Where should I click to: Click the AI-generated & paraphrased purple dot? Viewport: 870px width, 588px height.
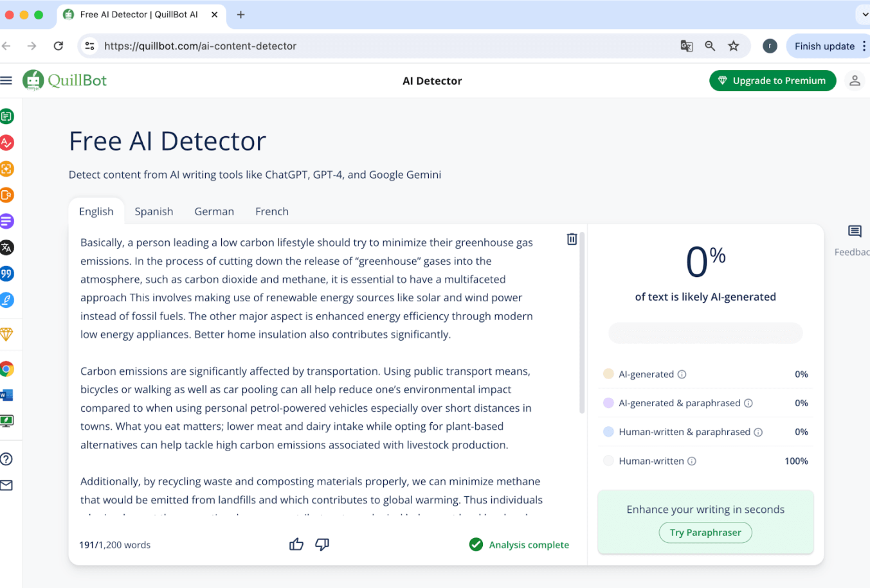(x=608, y=403)
